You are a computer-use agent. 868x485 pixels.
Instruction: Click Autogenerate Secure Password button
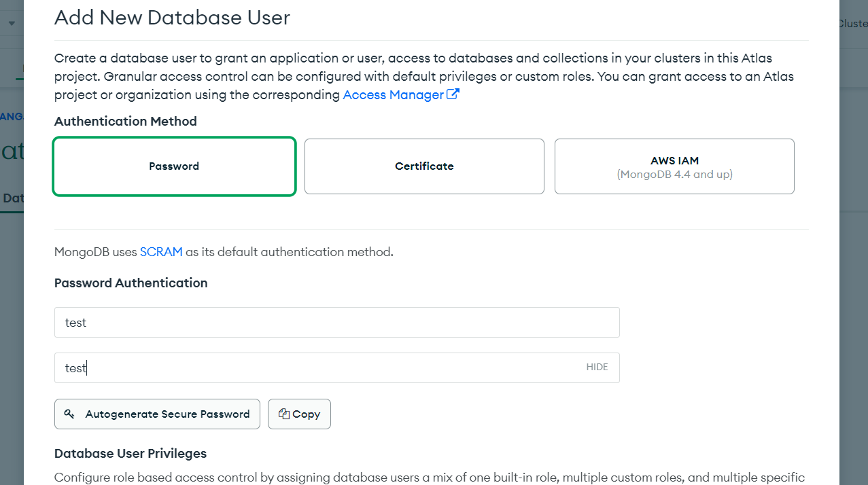pos(157,414)
